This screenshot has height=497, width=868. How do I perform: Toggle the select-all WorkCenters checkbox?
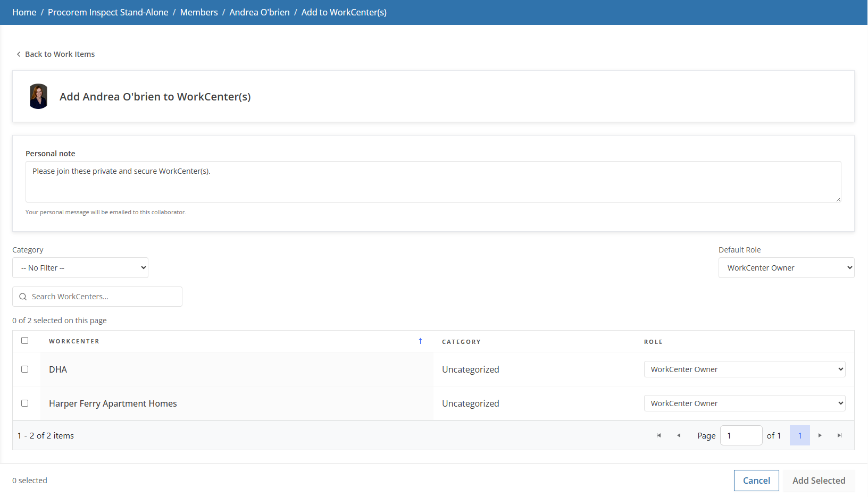(x=24, y=341)
